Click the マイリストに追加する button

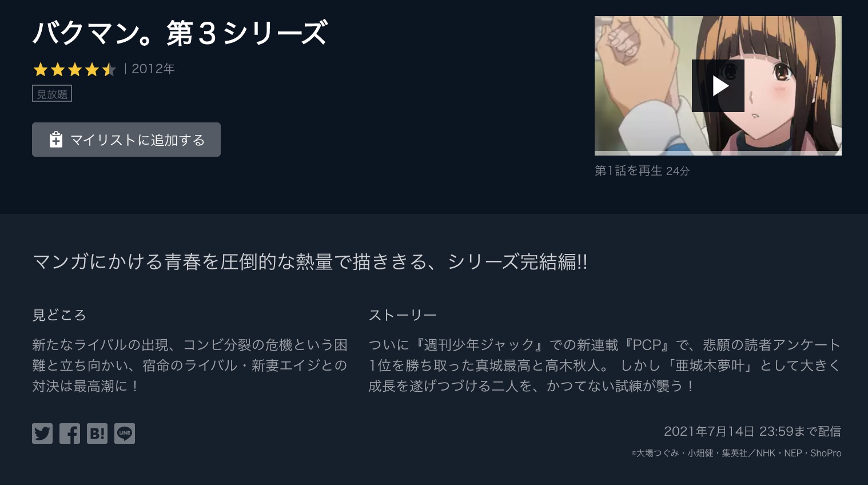pyautogui.click(x=126, y=140)
